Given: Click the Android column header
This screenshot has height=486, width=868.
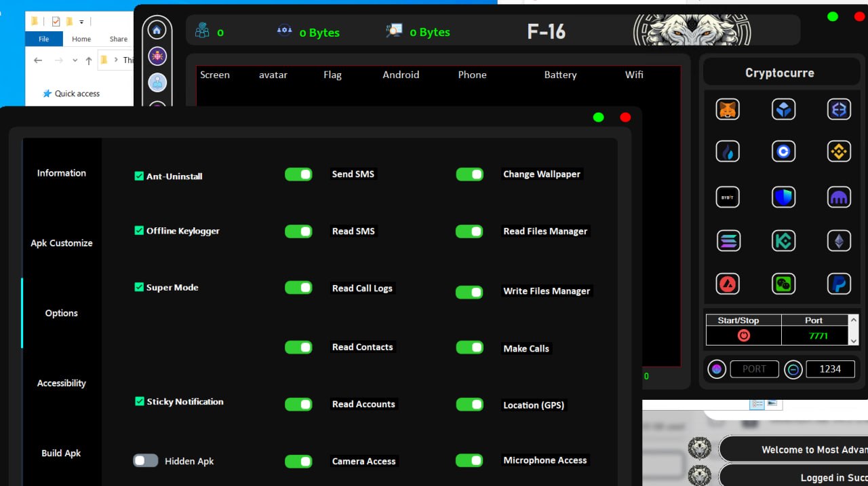Looking at the screenshot, I should tap(401, 75).
